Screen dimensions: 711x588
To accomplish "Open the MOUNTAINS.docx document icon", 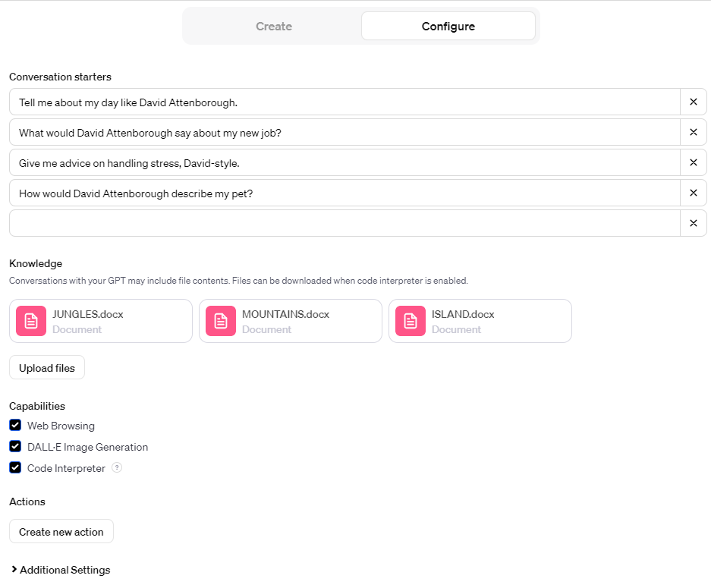I will [221, 321].
